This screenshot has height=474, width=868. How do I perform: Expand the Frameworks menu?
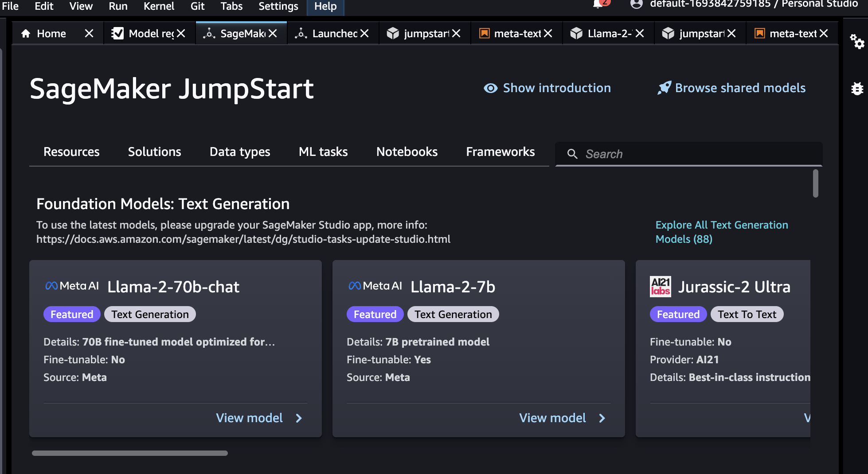click(x=500, y=152)
